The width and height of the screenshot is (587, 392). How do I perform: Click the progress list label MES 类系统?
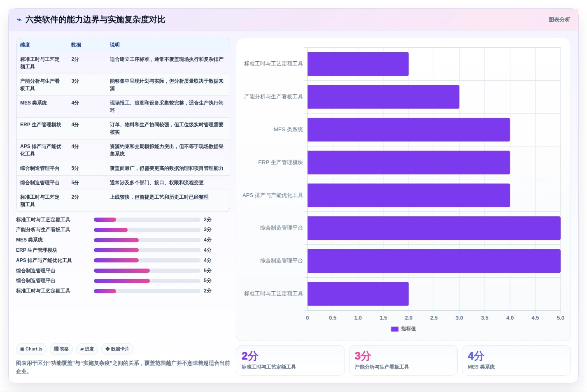(x=29, y=240)
